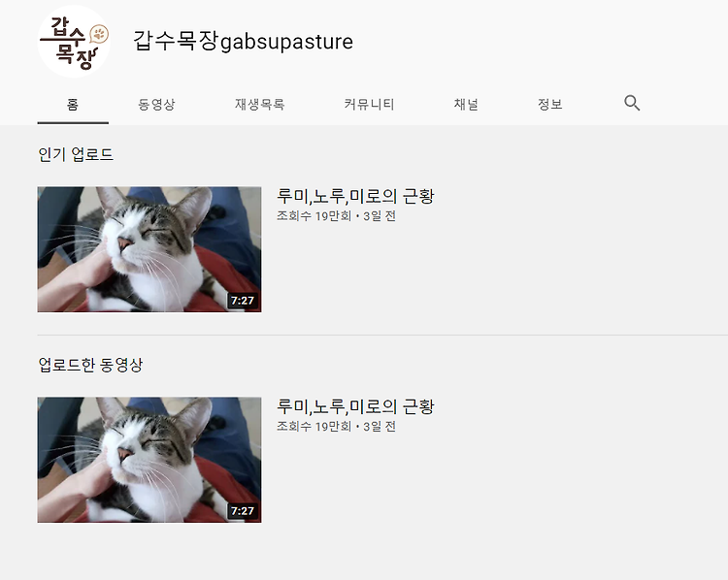This screenshot has height=580, width=728.
Task: Switch to the 동영상 tab
Action: (156, 105)
